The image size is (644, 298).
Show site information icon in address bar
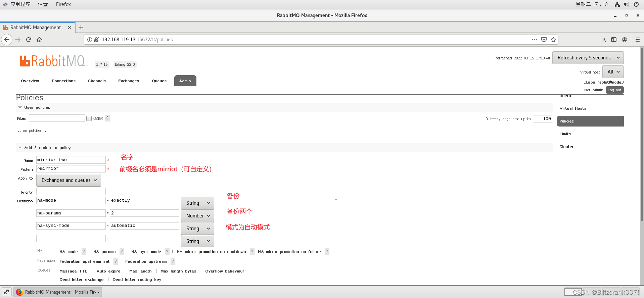click(x=90, y=40)
